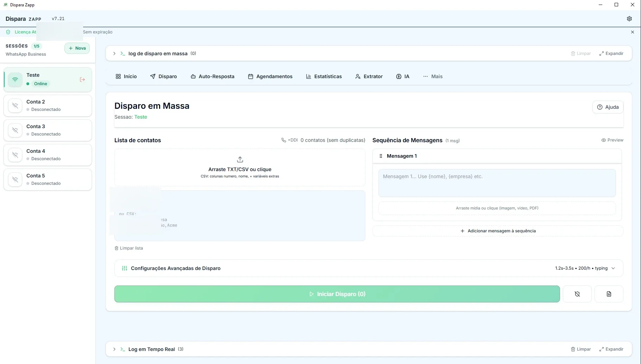The image size is (641, 364).
Task: Expand the Log em Tempo Real chevron
Action: 114,349
